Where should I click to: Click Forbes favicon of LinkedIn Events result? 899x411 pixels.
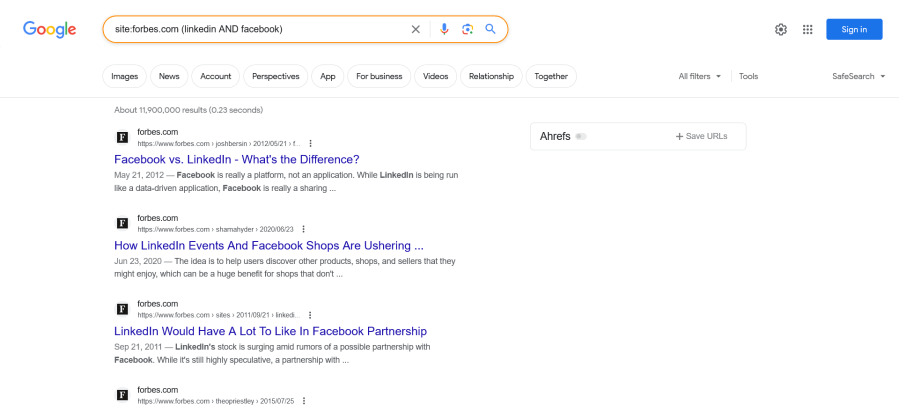(122, 224)
